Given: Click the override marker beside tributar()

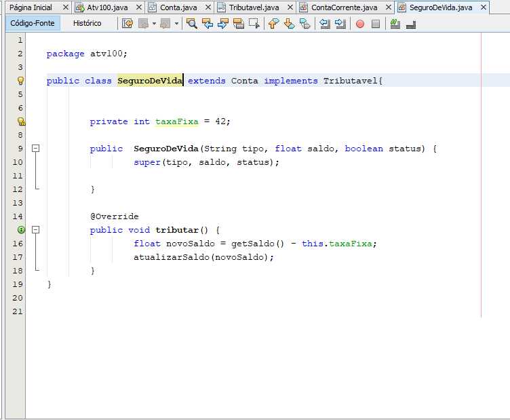Looking at the screenshot, I should click(21, 230).
